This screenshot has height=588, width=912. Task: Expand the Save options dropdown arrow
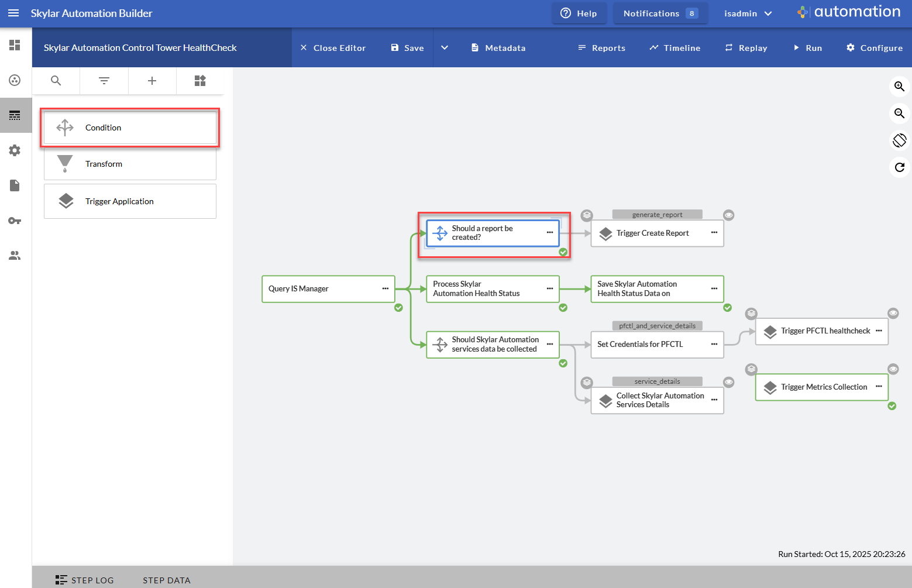(x=445, y=48)
